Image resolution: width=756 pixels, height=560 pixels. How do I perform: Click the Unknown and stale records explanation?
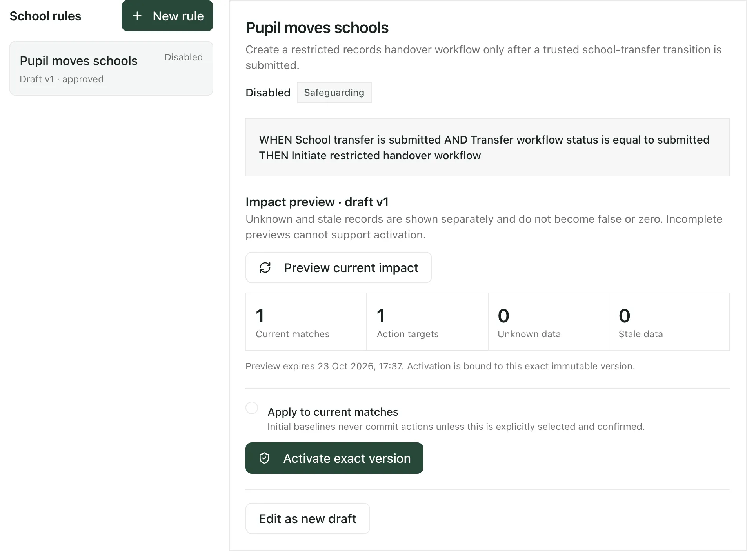(x=484, y=227)
